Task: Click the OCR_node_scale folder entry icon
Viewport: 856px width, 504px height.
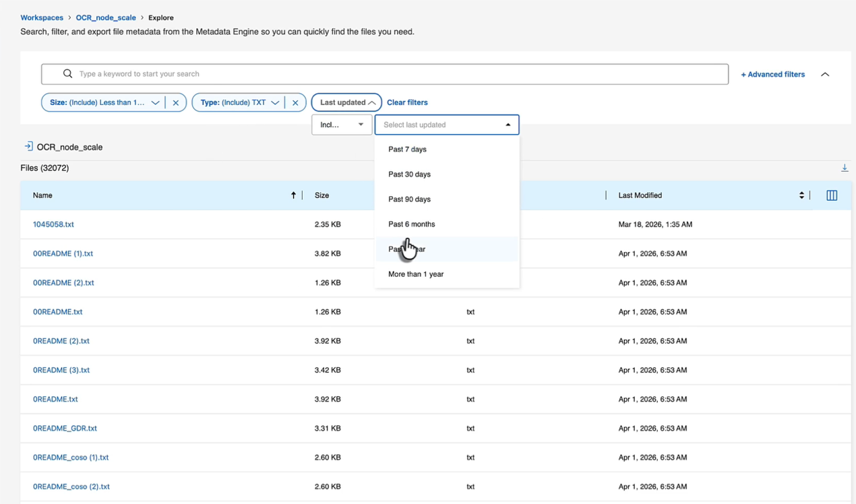Action: (28, 146)
